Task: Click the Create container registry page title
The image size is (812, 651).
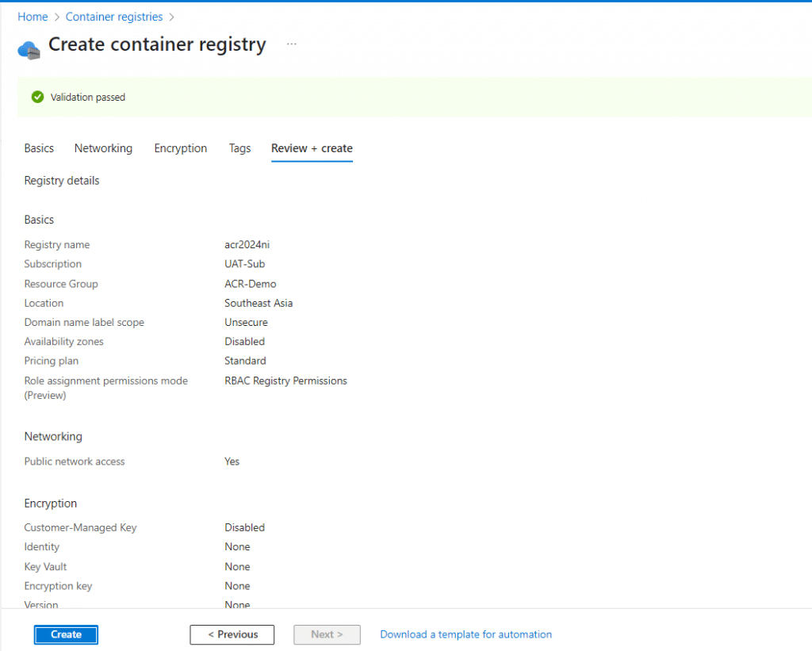Action: (157, 44)
